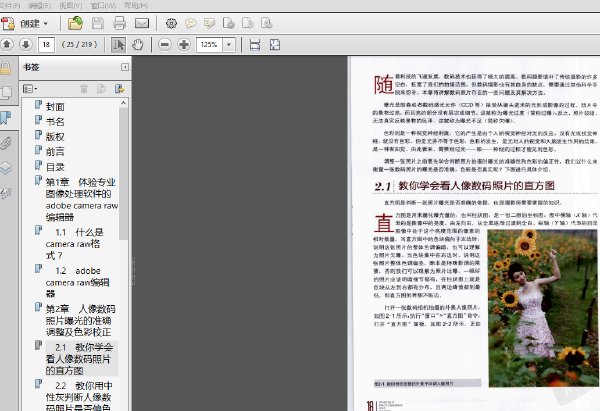600x411 pixels.
Task: Go to next page arrow
Action: pyautogui.click(x=26, y=44)
